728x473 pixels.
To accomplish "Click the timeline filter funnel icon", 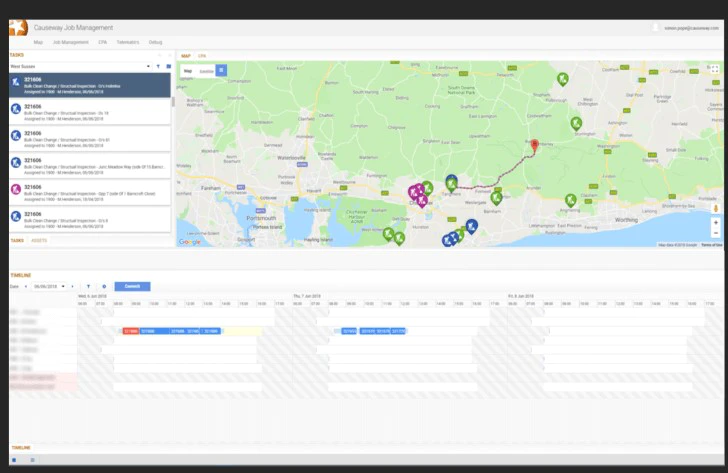I will pos(88,286).
